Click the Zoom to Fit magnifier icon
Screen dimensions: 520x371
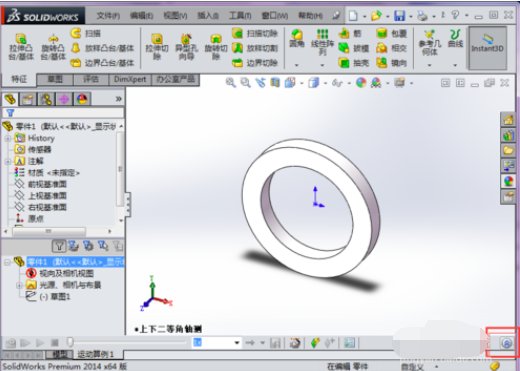pos(230,82)
